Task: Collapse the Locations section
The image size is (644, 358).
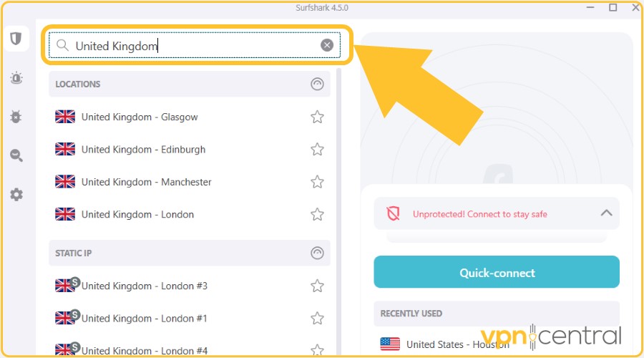Action: point(317,84)
